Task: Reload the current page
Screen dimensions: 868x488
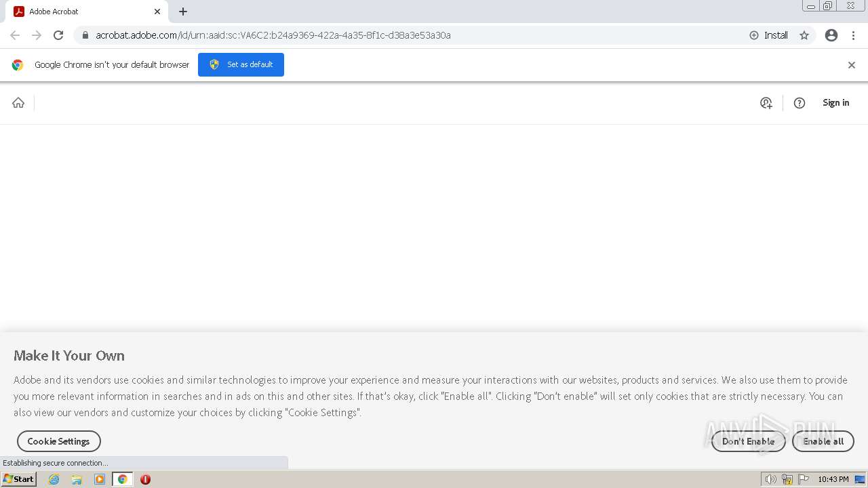Action: pyautogui.click(x=58, y=35)
